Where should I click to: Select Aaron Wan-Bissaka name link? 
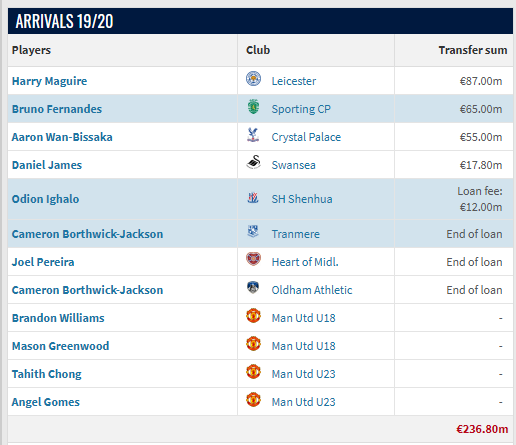(x=62, y=137)
